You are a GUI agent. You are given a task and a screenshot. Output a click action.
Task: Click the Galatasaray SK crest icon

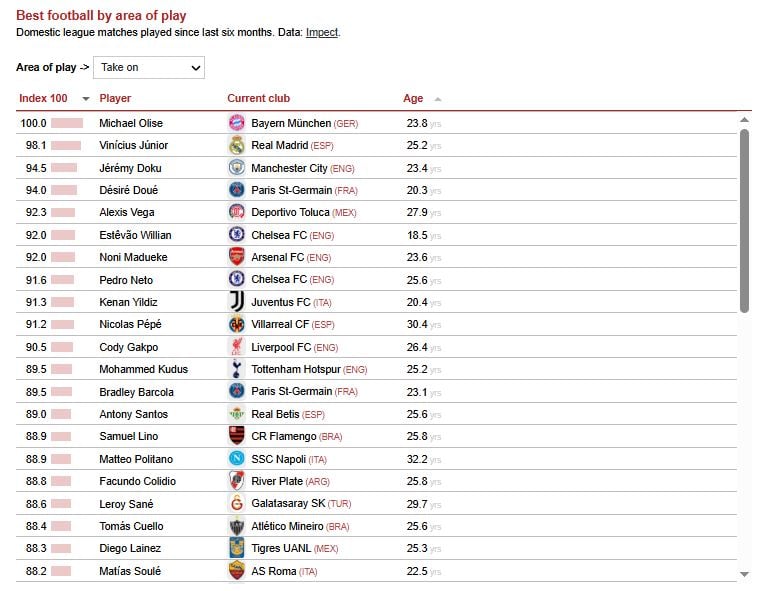pyautogui.click(x=237, y=504)
